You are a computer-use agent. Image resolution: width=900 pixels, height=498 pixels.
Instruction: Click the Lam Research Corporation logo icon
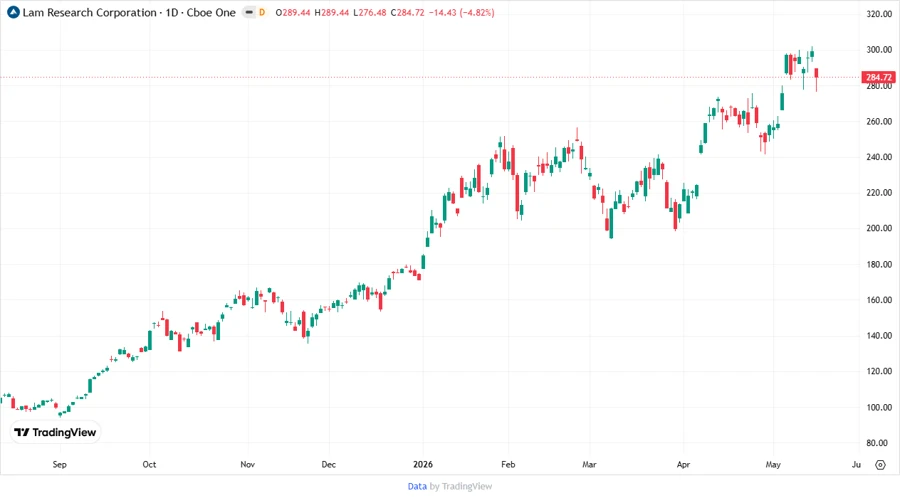[13, 12]
